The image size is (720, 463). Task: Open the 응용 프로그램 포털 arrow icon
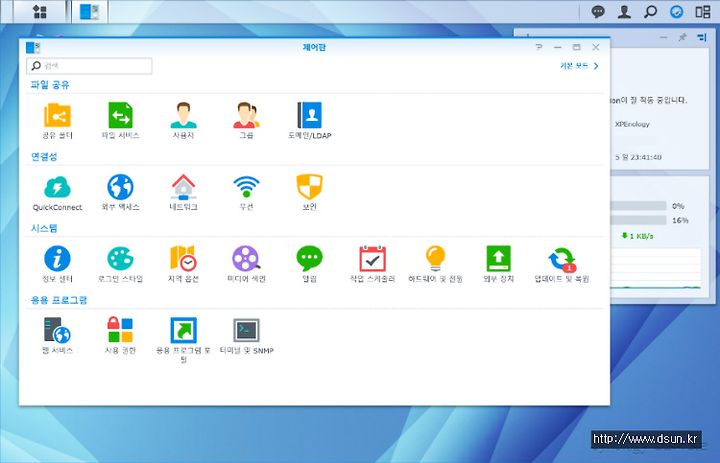click(x=183, y=330)
